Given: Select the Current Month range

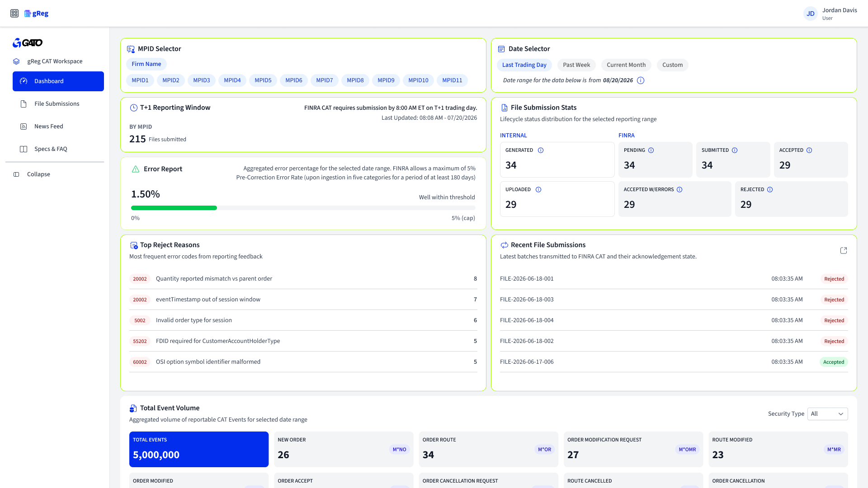Looking at the screenshot, I should coord(626,65).
